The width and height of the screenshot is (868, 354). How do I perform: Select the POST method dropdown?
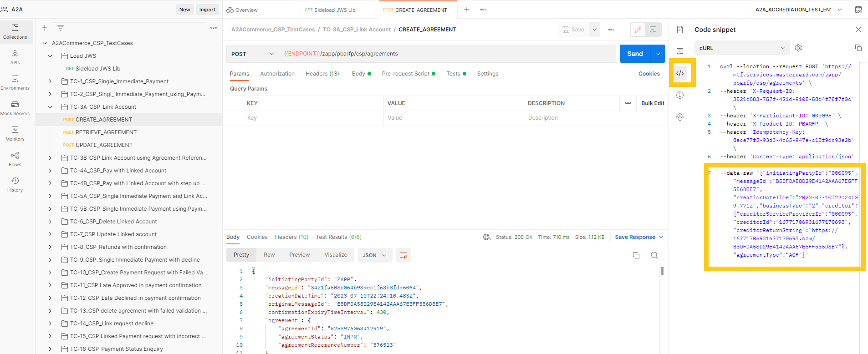(253, 54)
